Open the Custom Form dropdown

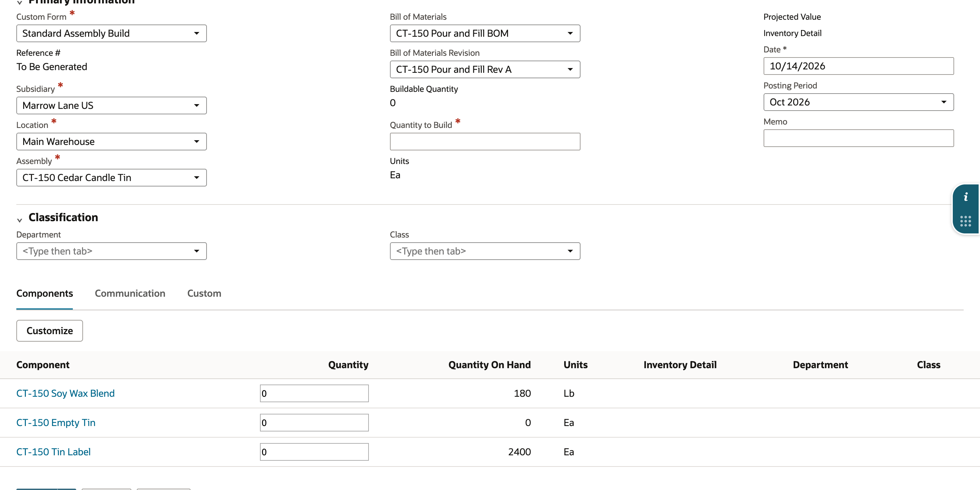click(x=112, y=33)
